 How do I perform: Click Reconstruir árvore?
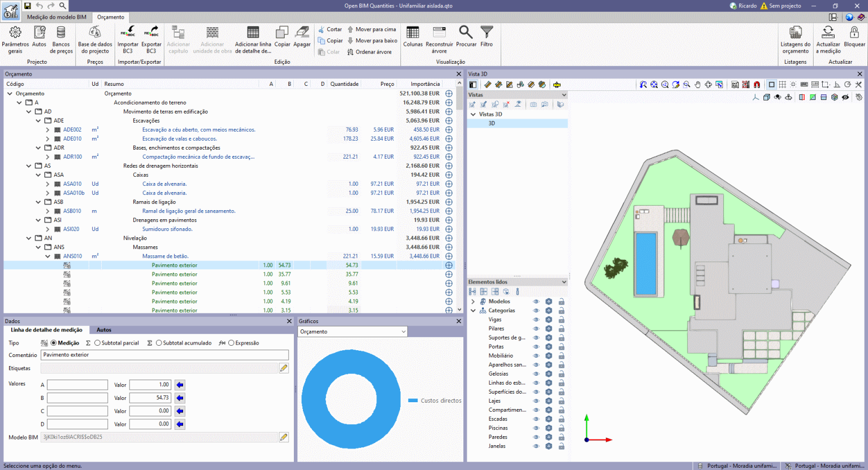439,40
